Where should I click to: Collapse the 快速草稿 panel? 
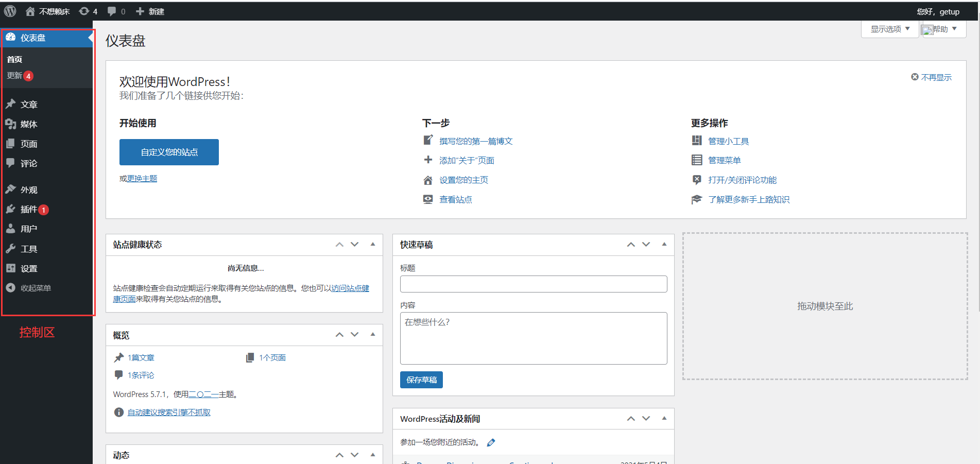(x=664, y=244)
